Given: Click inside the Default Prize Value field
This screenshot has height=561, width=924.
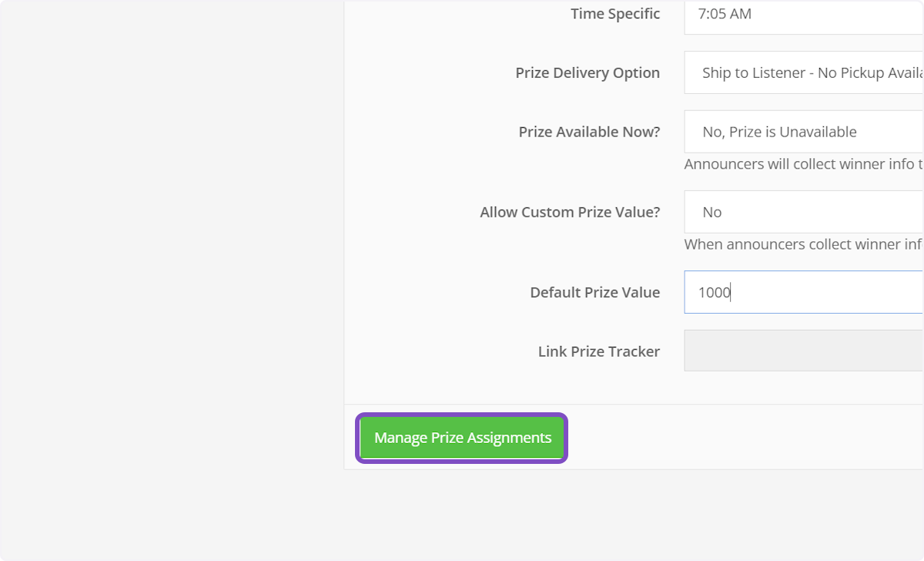Looking at the screenshot, I should (x=801, y=292).
